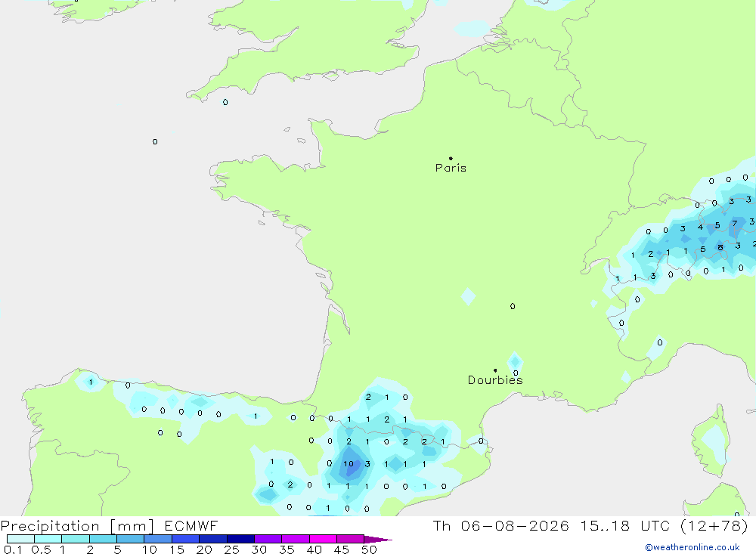Pick the 15–20 mm legend swatch

[x=186, y=539]
